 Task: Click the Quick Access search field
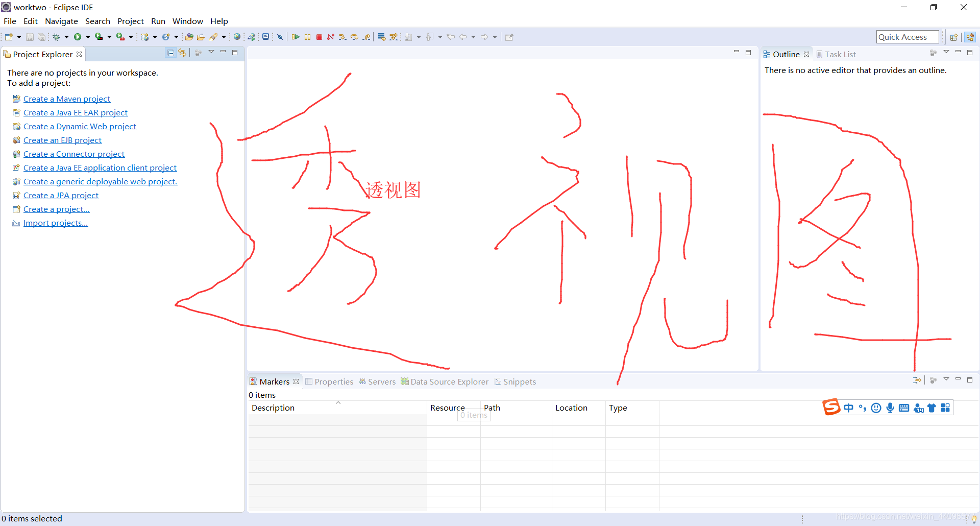coord(908,37)
